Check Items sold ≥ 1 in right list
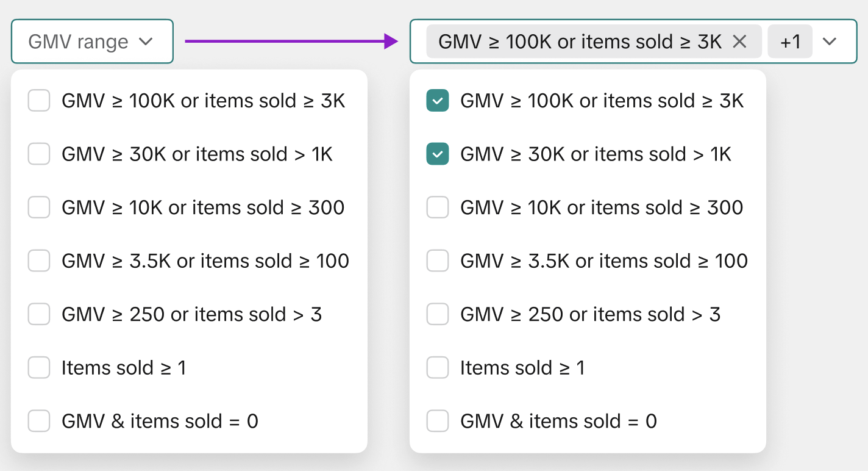Screen dimensions: 868x471 click(x=438, y=368)
